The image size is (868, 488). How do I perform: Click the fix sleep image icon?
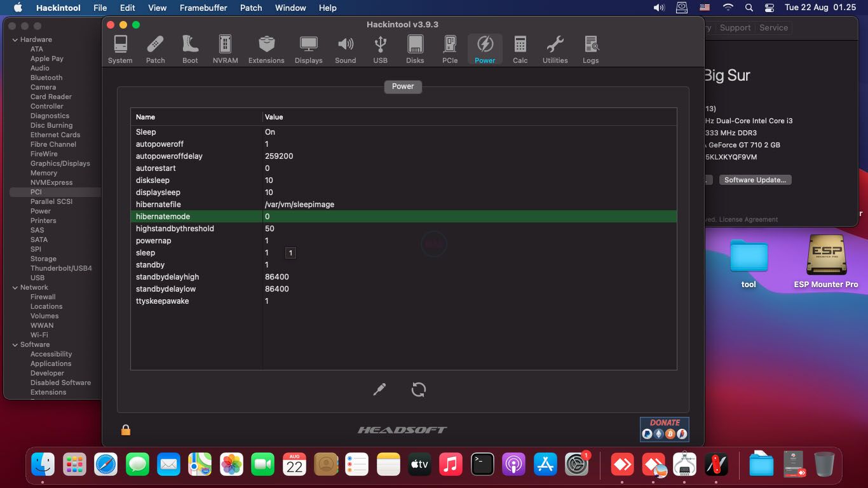[379, 390]
